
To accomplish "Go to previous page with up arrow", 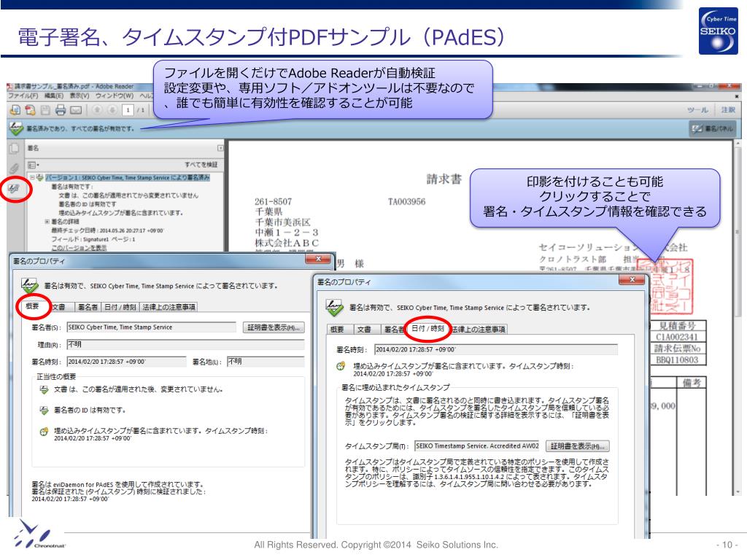I will tap(97, 110).
